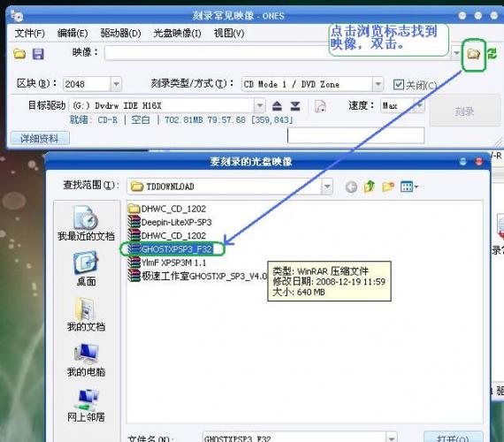This screenshot has height=442, width=504.
Task: Open the 文件(F) menu
Action: point(29,33)
